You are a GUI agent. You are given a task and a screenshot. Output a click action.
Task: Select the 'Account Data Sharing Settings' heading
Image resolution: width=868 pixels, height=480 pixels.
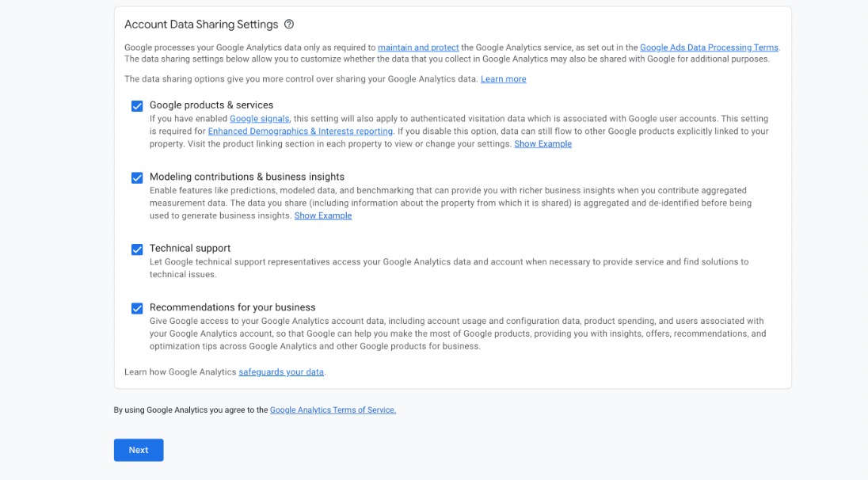coord(201,25)
